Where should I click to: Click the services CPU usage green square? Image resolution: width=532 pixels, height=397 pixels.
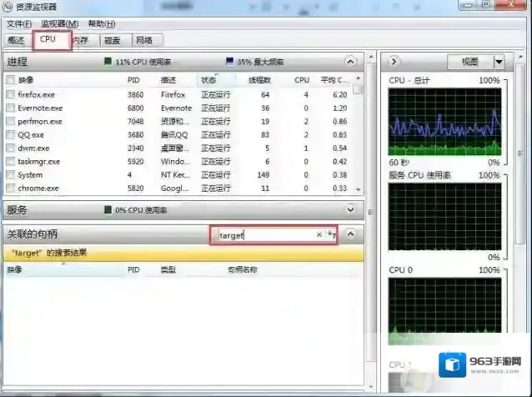[x=108, y=210]
